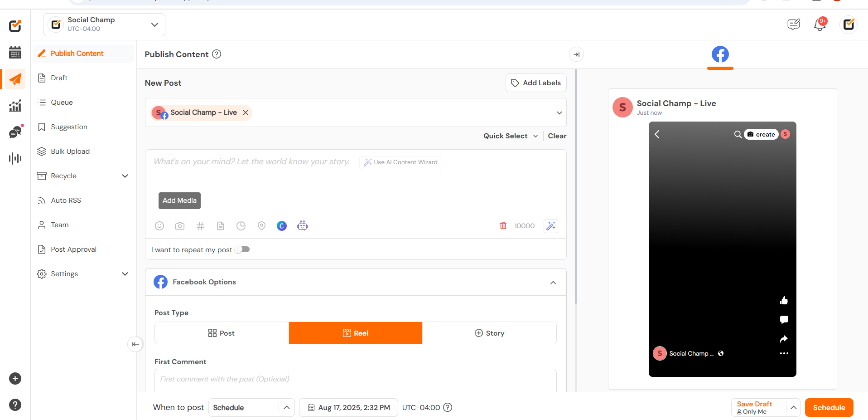The width and height of the screenshot is (868, 420).
Task: Delete content with the red trash icon
Action: coord(503,226)
